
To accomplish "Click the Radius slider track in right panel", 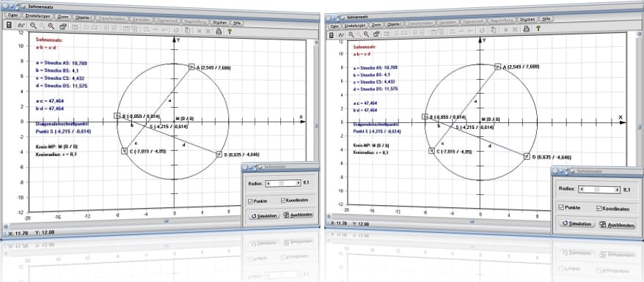I will click(x=600, y=190).
